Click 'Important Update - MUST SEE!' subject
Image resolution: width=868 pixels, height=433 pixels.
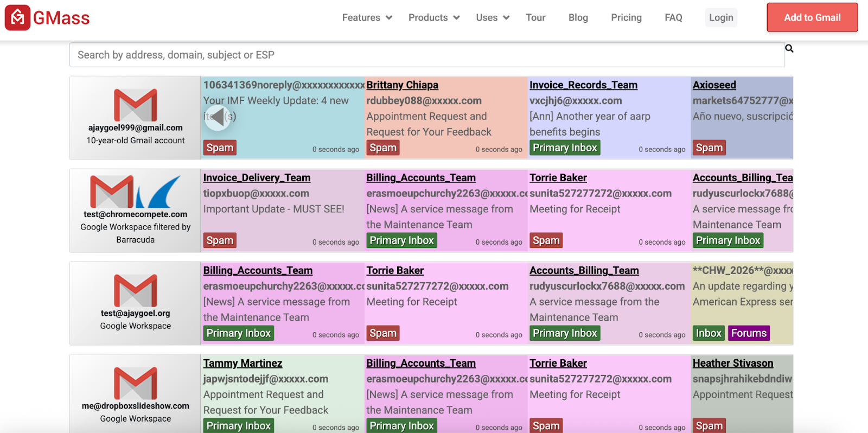click(274, 209)
